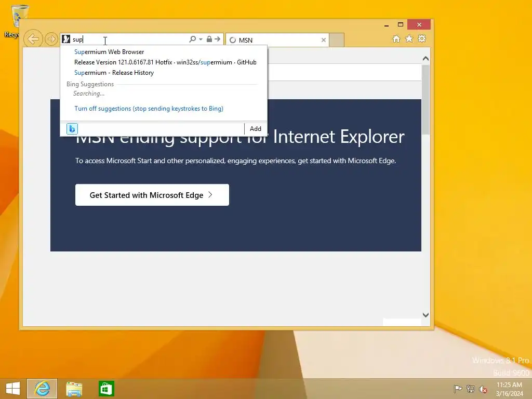Screen dimensions: 532x399
Task: Choose Release Version 121.0.6167.81 Hotfix suggestion
Action: pyautogui.click(x=164, y=62)
